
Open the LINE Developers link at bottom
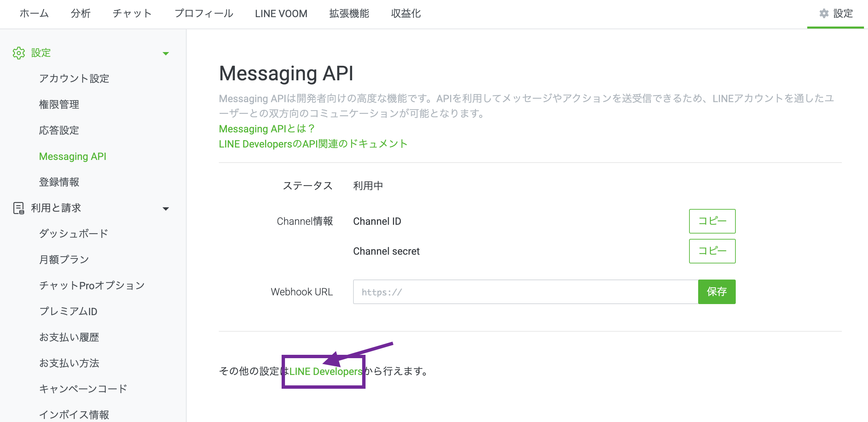coord(326,371)
